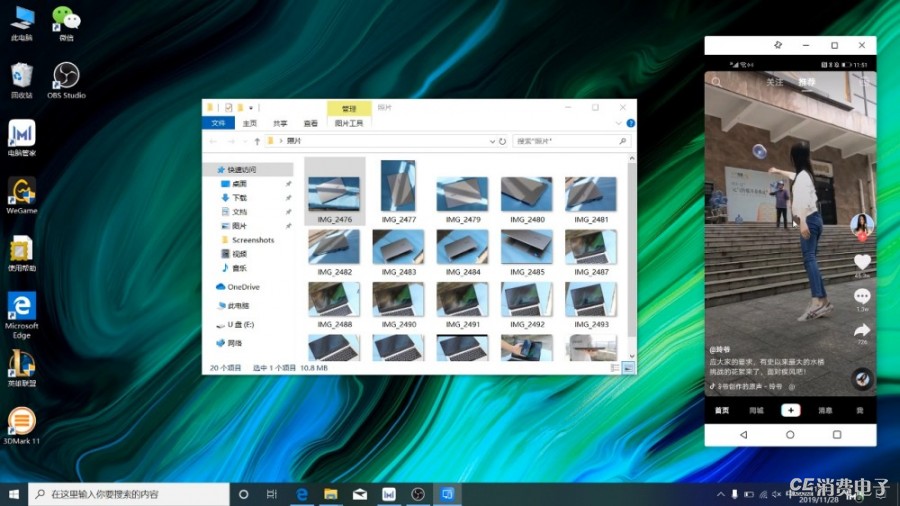
Task: Tap the Android back triangle button
Action: (x=744, y=435)
